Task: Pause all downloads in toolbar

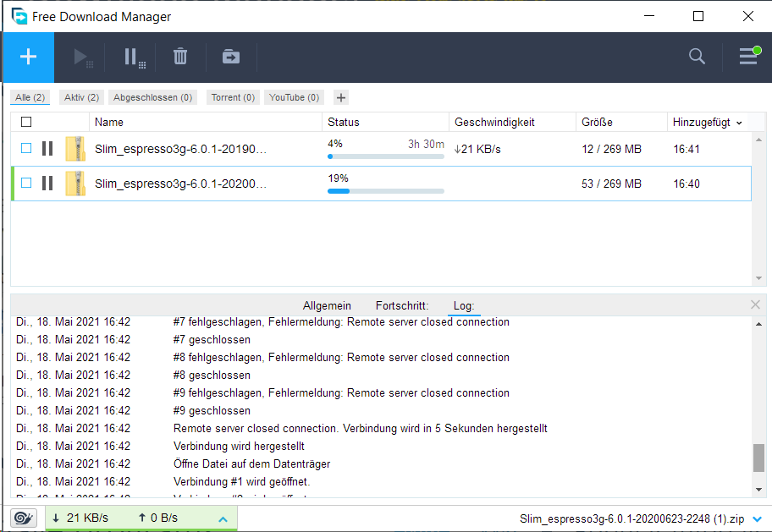Action: [x=134, y=57]
